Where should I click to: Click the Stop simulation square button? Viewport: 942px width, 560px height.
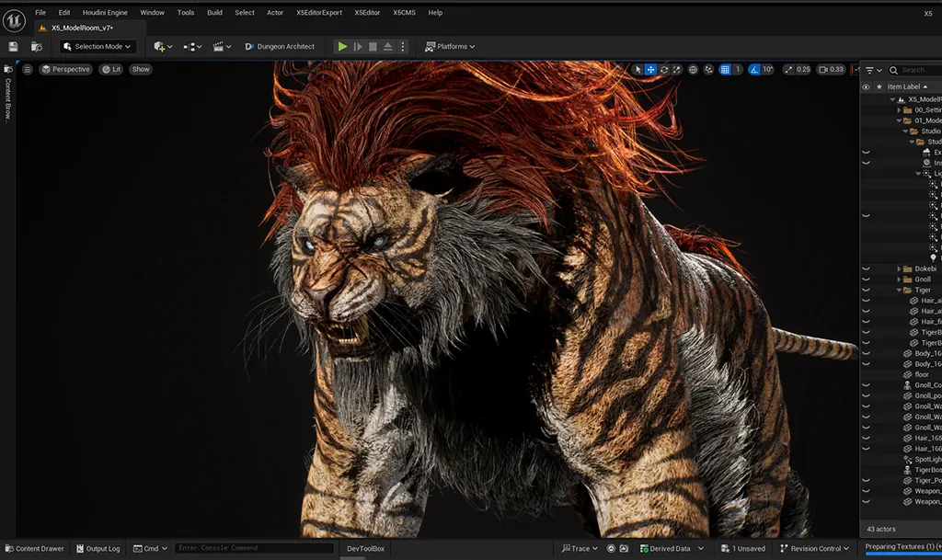pyautogui.click(x=373, y=46)
